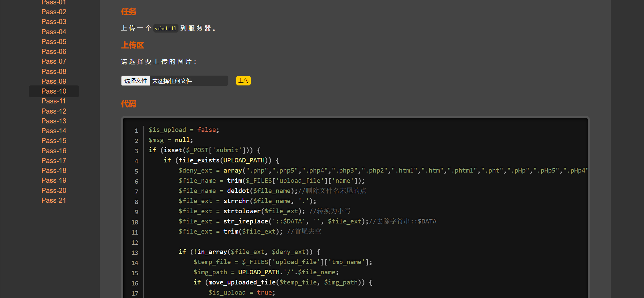Image resolution: width=644 pixels, height=298 pixels.
Task: Click the move_uploaded_file code line
Action: (283, 282)
